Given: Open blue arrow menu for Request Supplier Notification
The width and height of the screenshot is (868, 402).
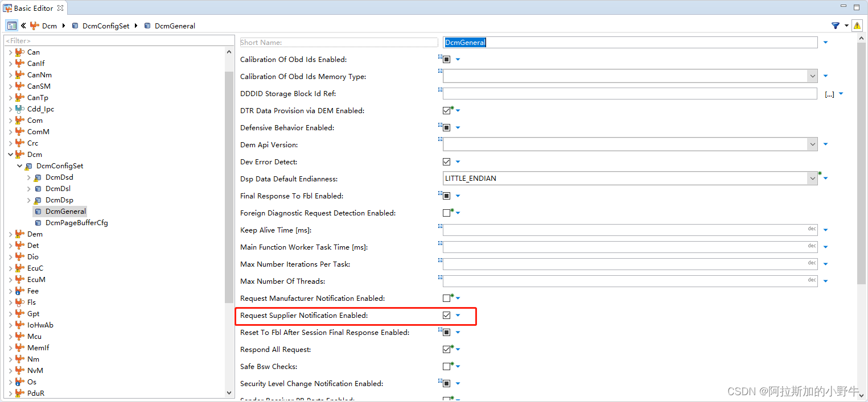Looking at the screenshot, I should pos(458,316).
